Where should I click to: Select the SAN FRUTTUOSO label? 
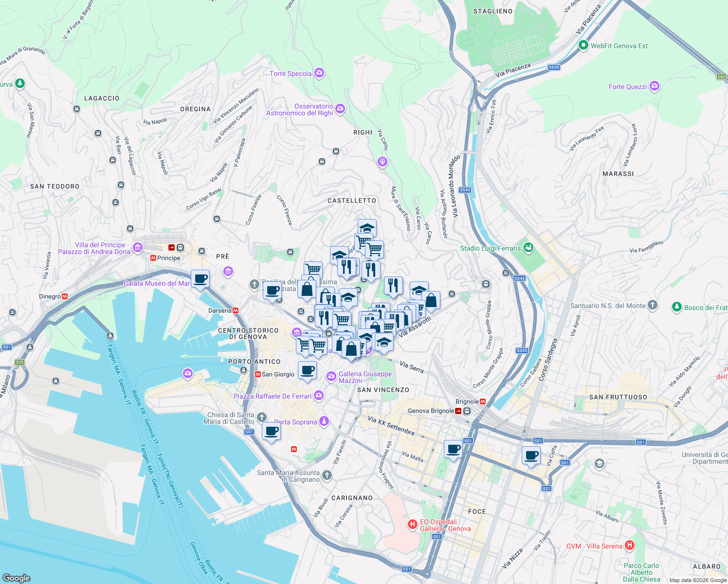[618, 397]
